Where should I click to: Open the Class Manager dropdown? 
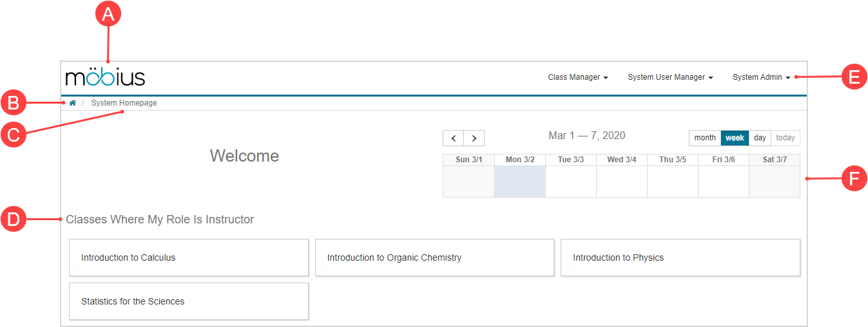point(577,77)
